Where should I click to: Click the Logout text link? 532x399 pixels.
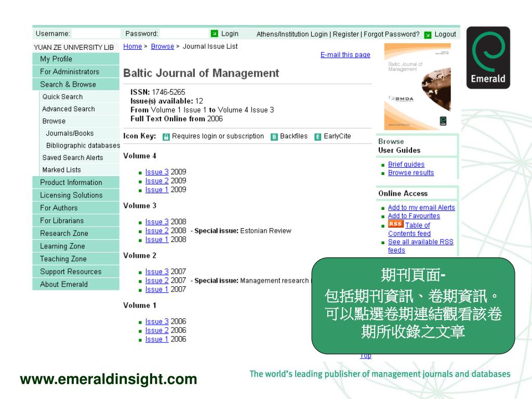pyautogui.click(x=445, y=34)
